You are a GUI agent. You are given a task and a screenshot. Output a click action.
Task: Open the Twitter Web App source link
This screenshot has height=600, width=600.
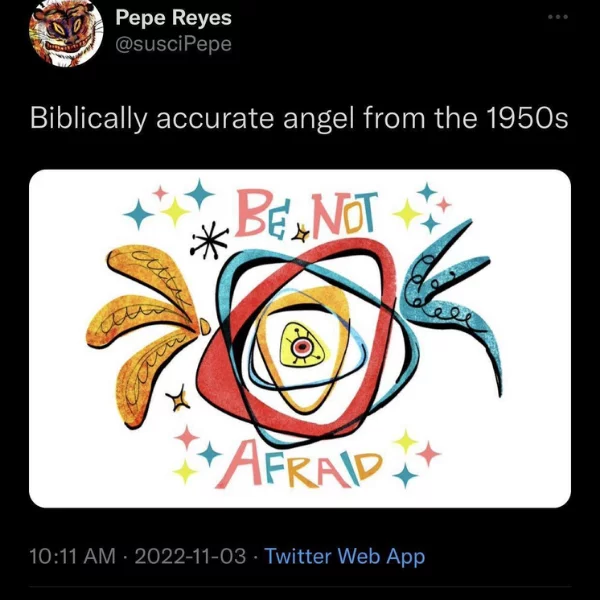pyautogui.click(x=345, y=556)
